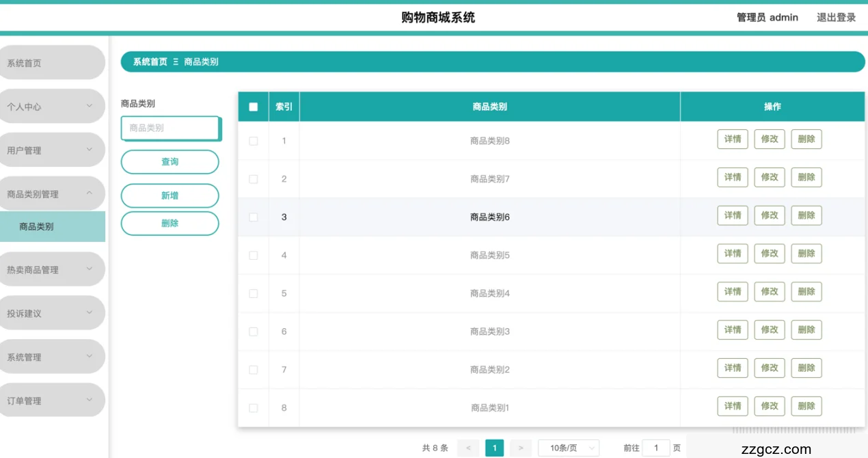Tick the checkbox for 商品类别1
This screenshot has width=868, height=458.
tap(254, 408)
